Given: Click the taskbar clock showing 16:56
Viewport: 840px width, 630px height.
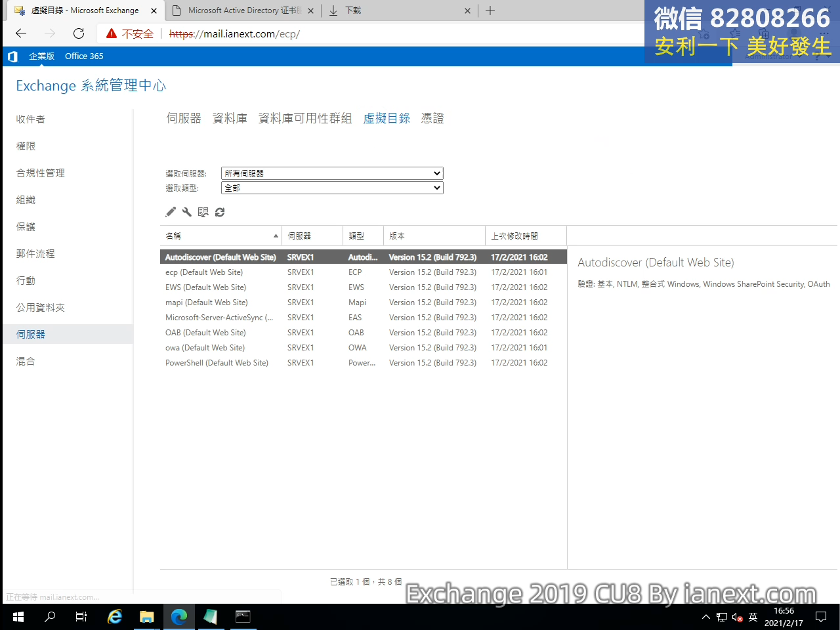Looking at the screenshot, I should point(784,617).
